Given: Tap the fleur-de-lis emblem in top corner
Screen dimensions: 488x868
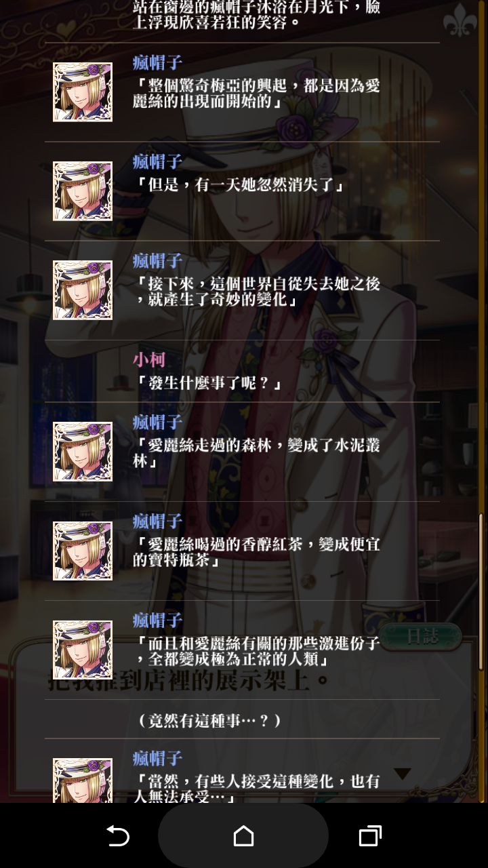Looking at the screenshot, I should point(460,20).
